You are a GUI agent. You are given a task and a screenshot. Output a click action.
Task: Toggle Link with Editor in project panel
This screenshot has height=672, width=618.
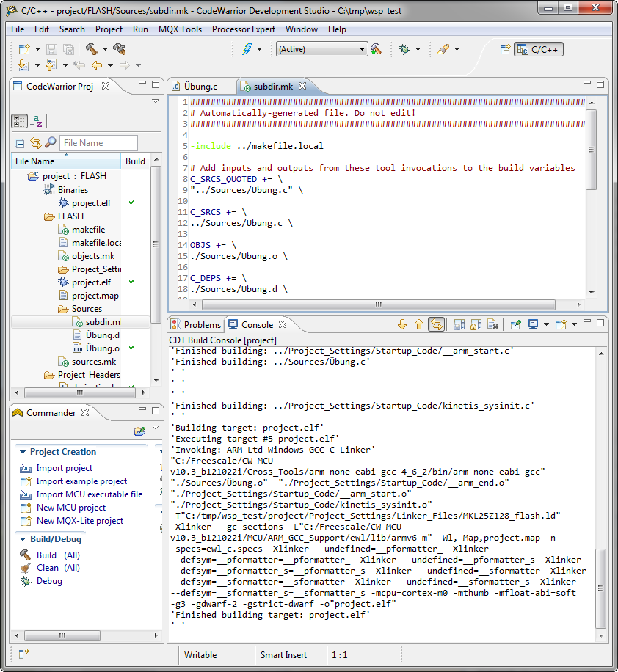coord(35,143)
